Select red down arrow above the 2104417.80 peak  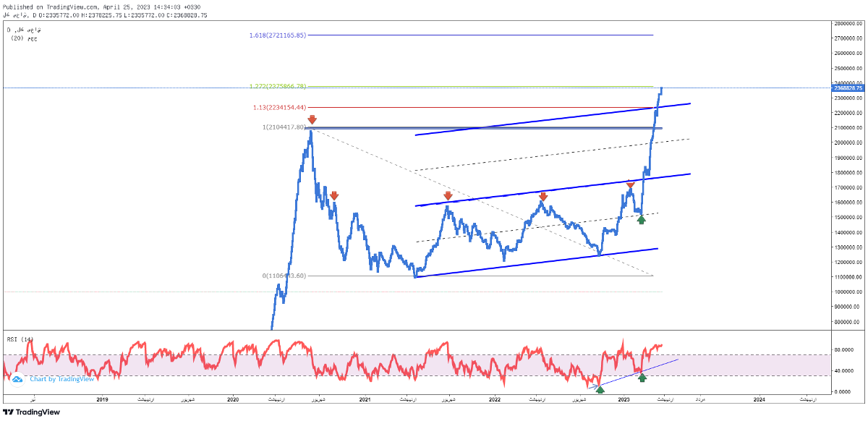pyautogui.click(x=311, y=120)
